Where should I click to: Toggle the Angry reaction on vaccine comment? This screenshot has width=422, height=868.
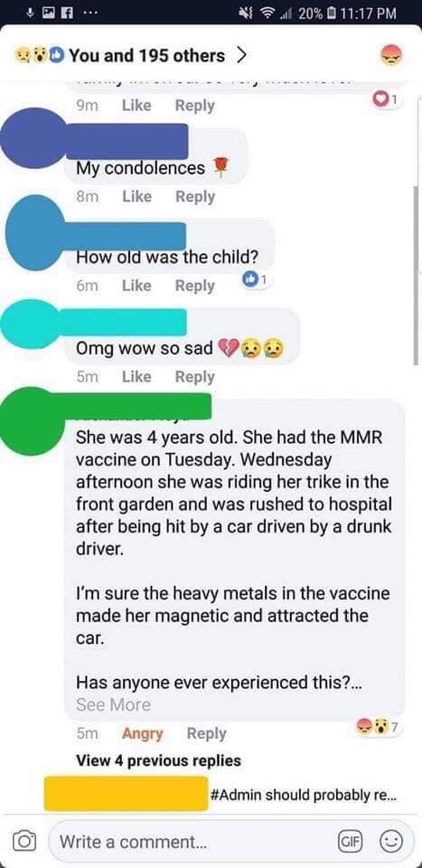tap(142, 733)
